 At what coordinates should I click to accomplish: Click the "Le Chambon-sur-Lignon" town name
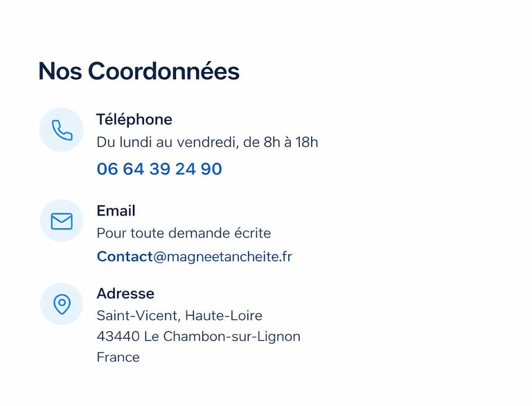(222, 337)
